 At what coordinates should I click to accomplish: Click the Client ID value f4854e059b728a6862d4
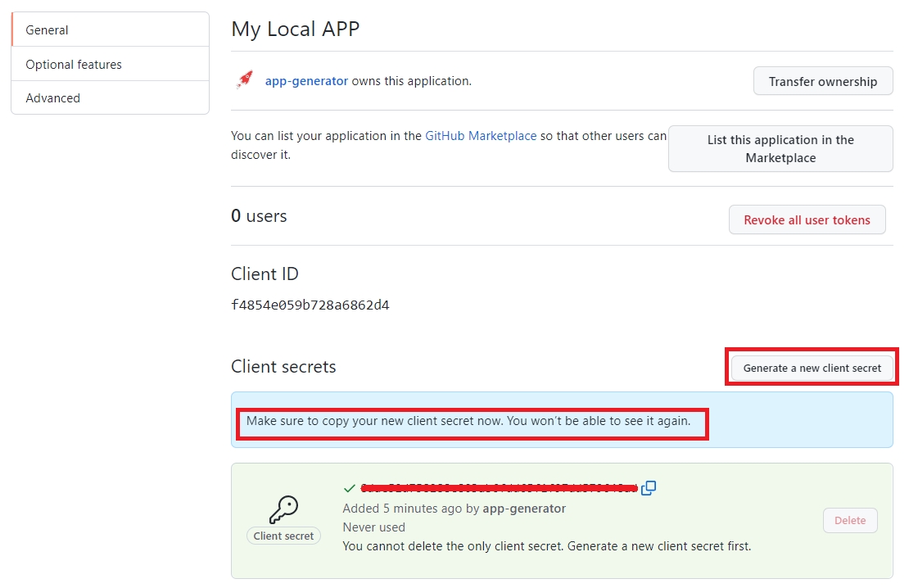click(310, 305)
